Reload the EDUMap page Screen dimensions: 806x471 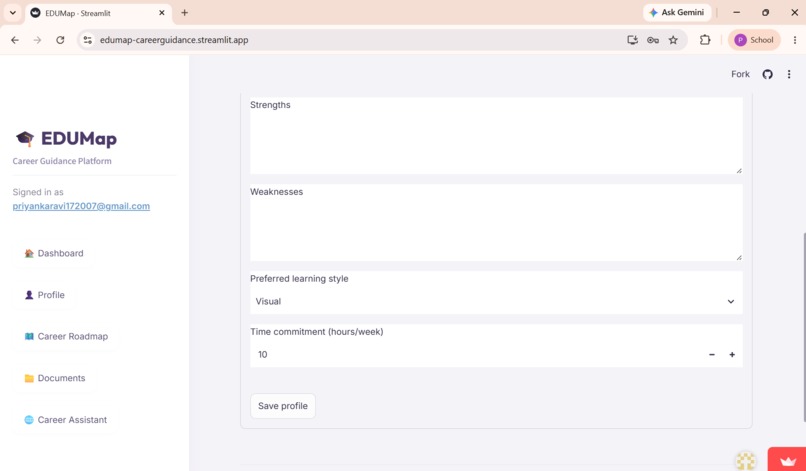[60, 40]
